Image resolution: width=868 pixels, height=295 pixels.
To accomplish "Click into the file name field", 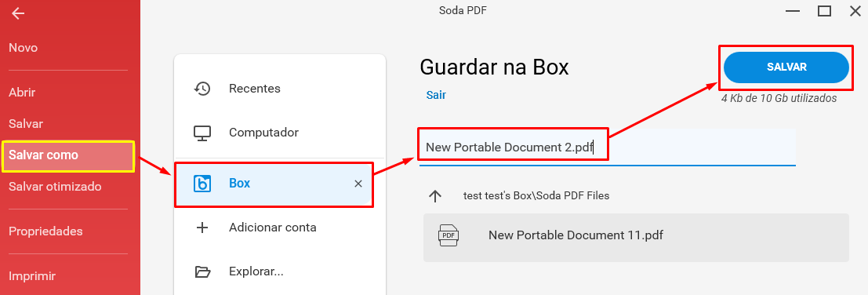I will [x=607, y=147].
